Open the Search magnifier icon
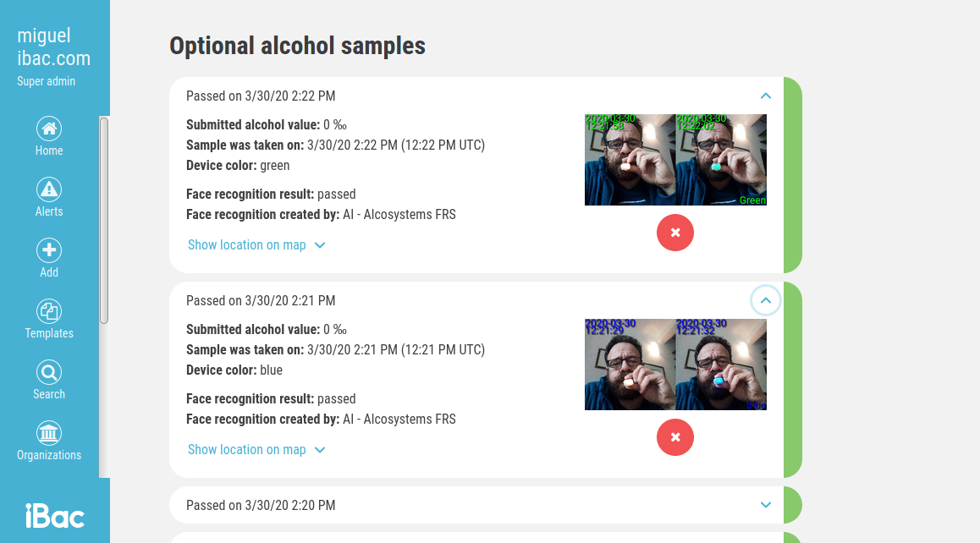This screenshot has width=980, height=543. (x=49, y=373)
